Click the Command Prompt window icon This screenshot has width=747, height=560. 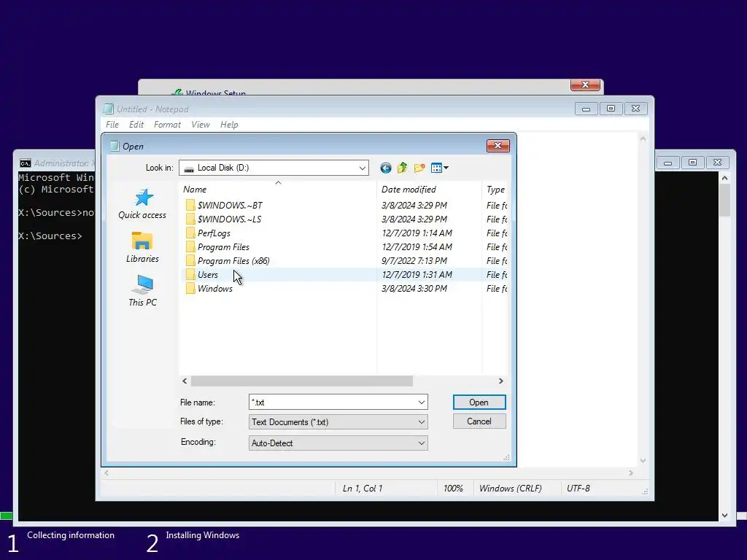[x=26, y=163]
